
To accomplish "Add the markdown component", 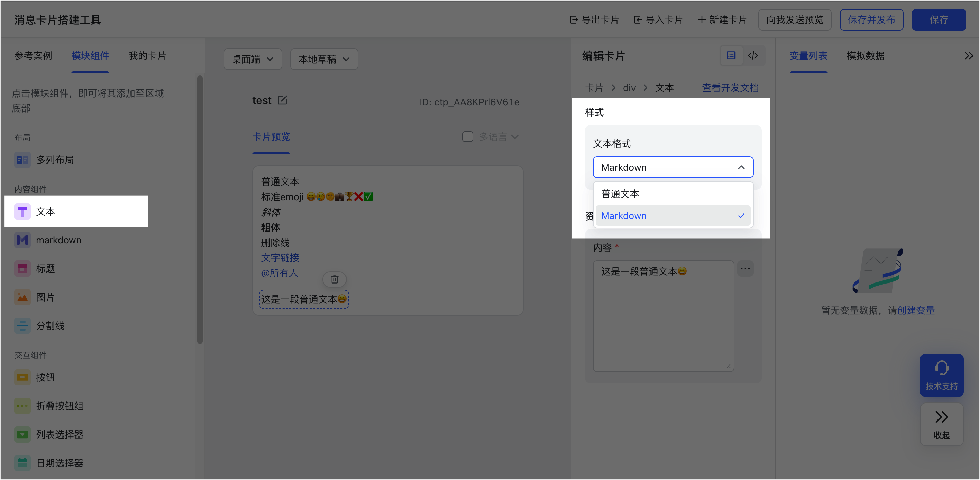I will tap(58, 240).
